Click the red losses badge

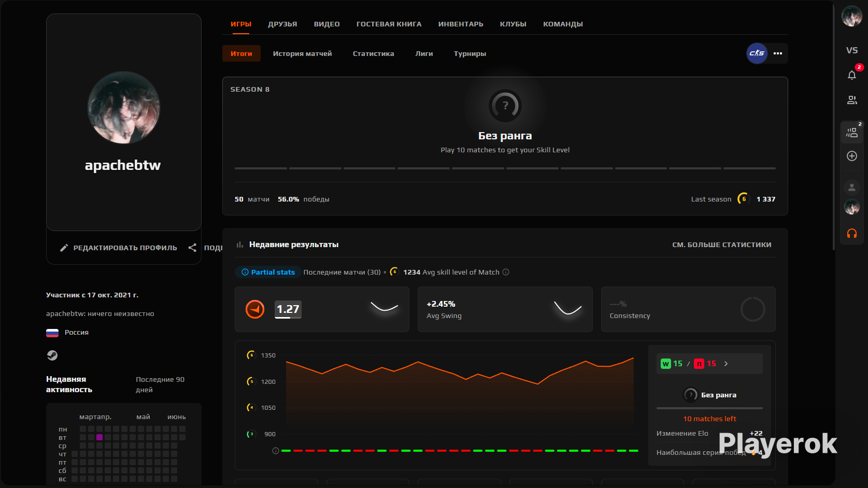[699, 364]
